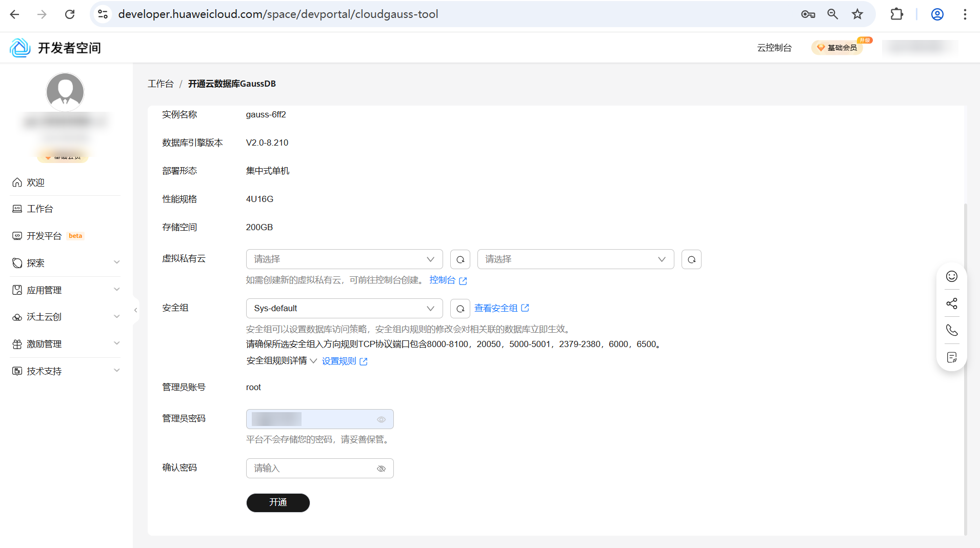Click the instance name gauss-6ff2
The image size is (980, 548).
[266, 115]
